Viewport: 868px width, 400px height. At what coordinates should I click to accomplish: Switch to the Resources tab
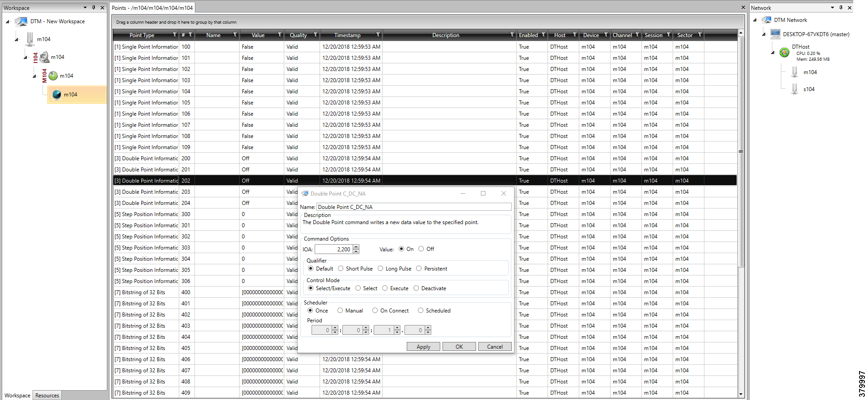[x=47, y=396]
